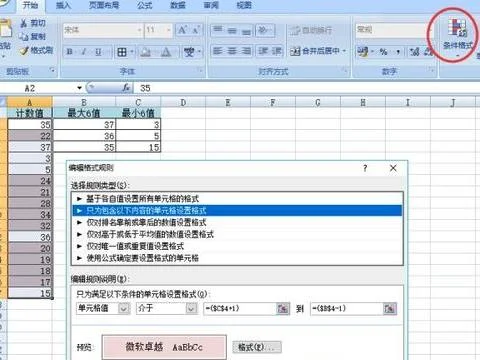This screenshot has height=360, width=480.
Task: Switch to the 视图 (View) tab
Action: click(x=244, y=6)
